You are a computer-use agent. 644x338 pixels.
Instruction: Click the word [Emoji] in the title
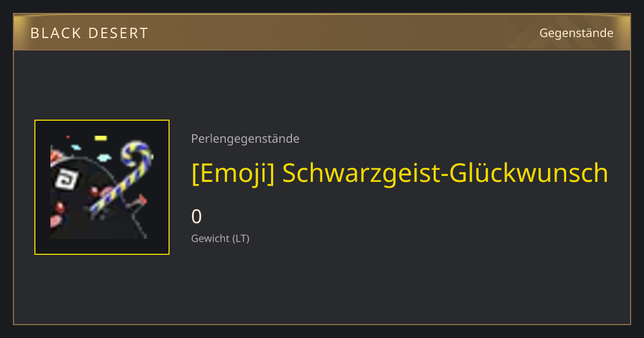click(233, 173)
